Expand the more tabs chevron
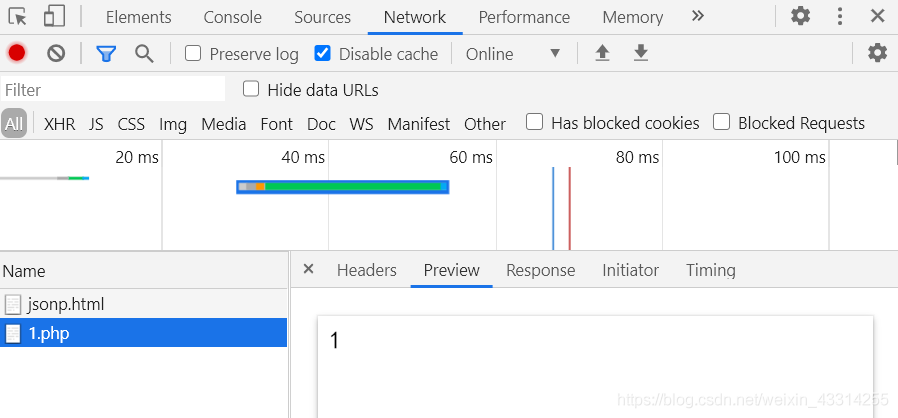Screen dimensions: 898x418 pos(698,16)
